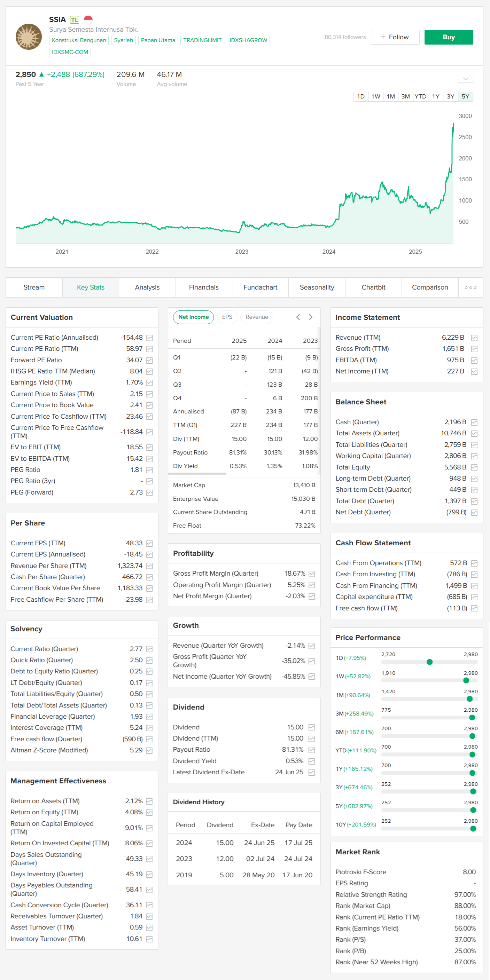The image size is (490, 980).
Task: Open the Fundachart tab
Action: click(261, 287)
